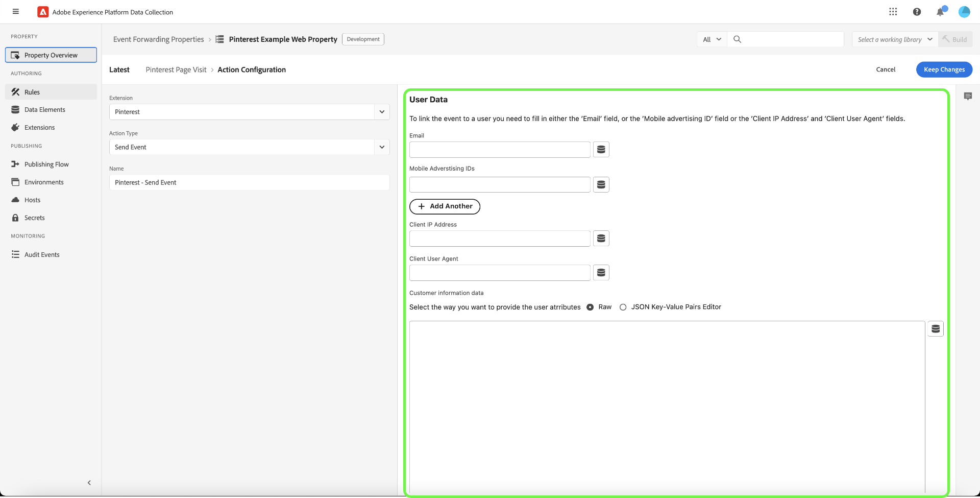
Task: Click the Add Another button
Action: point(445,206)
